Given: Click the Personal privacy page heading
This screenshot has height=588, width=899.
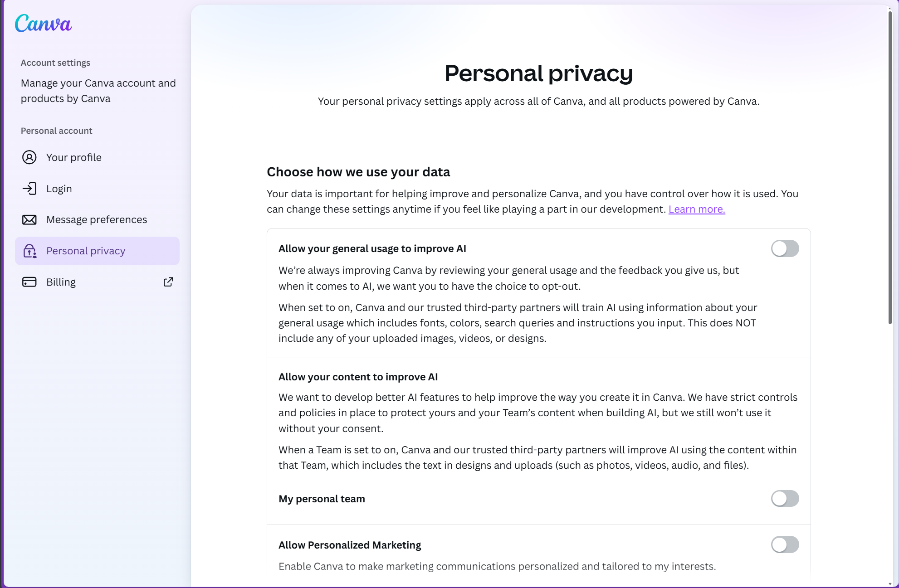Looking at the screenshot, I should click(538, 73).
